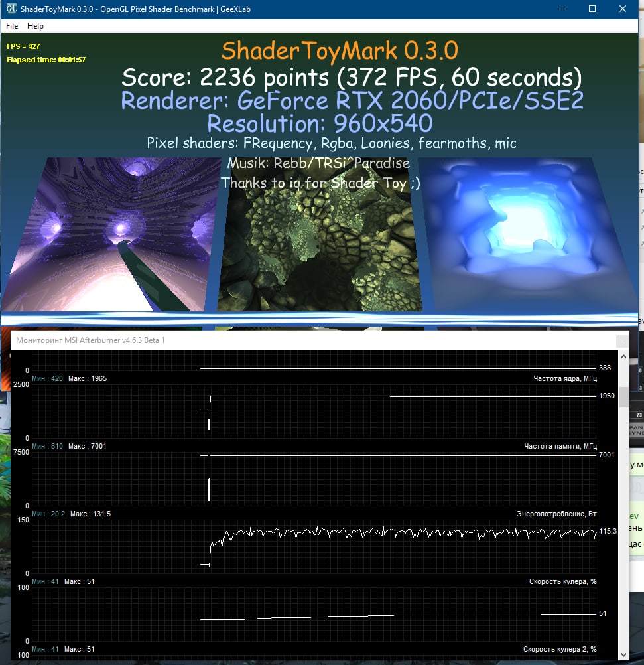Viewport: 644px width, 665px height.
Task: Close the ShaderToyMark window
Action: (622, 9)
